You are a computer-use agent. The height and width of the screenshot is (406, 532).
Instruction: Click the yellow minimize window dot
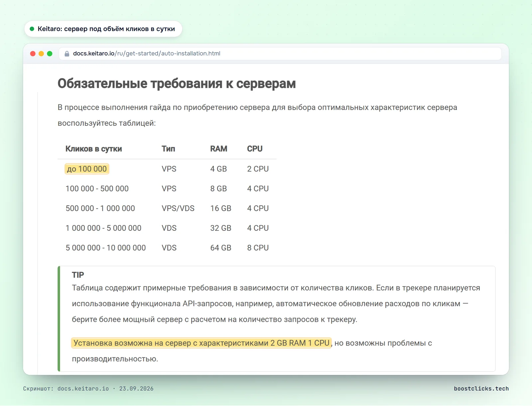(x=41, y=54)
